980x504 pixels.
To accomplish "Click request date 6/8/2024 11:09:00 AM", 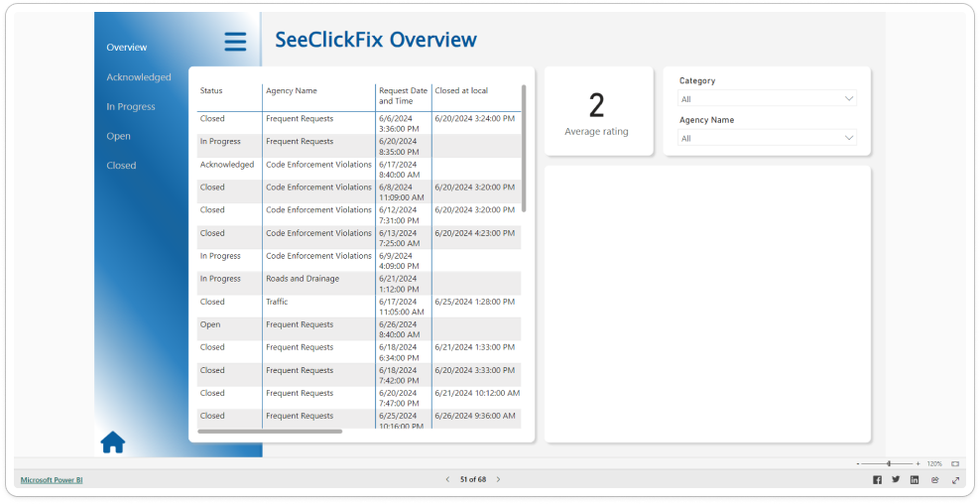I will click(402, 191).
